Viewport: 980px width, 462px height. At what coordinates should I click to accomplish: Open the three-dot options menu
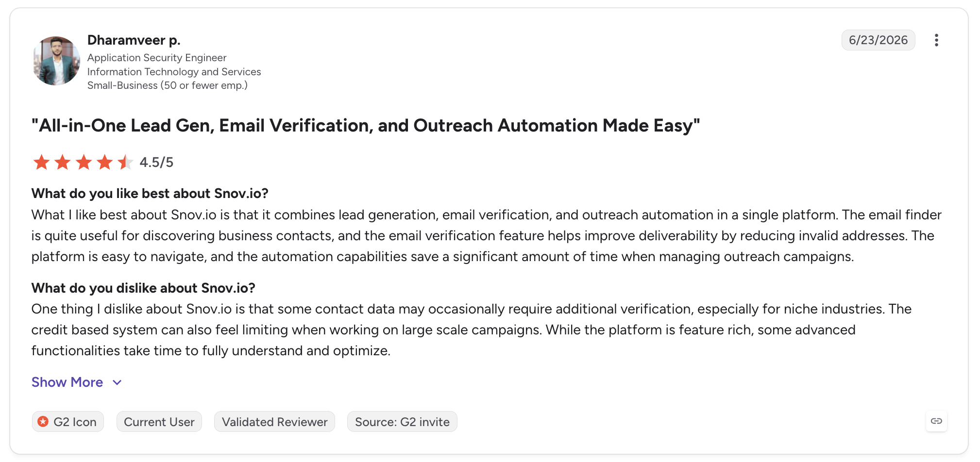click(x=936, y=40)
